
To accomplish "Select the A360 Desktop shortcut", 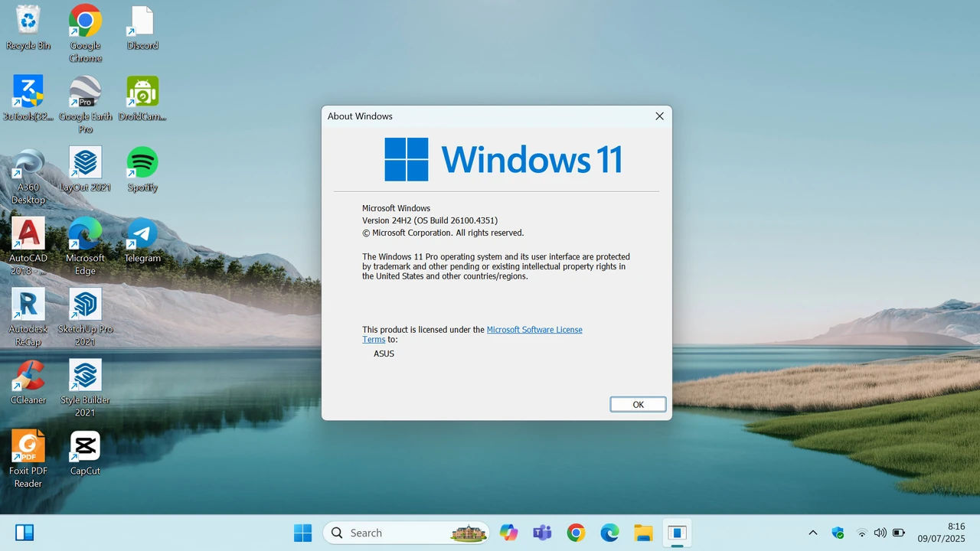I will click(28, 177).
